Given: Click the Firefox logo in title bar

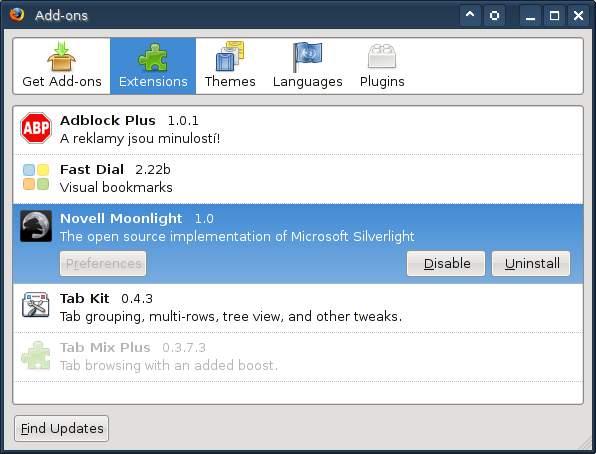Looking at the screenshot, I should [17, 15].
